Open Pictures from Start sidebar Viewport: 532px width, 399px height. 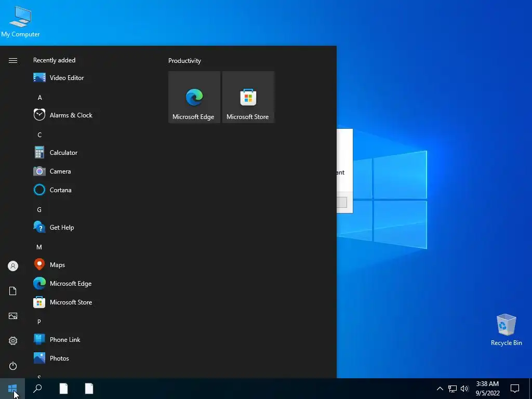coord(13,316)
